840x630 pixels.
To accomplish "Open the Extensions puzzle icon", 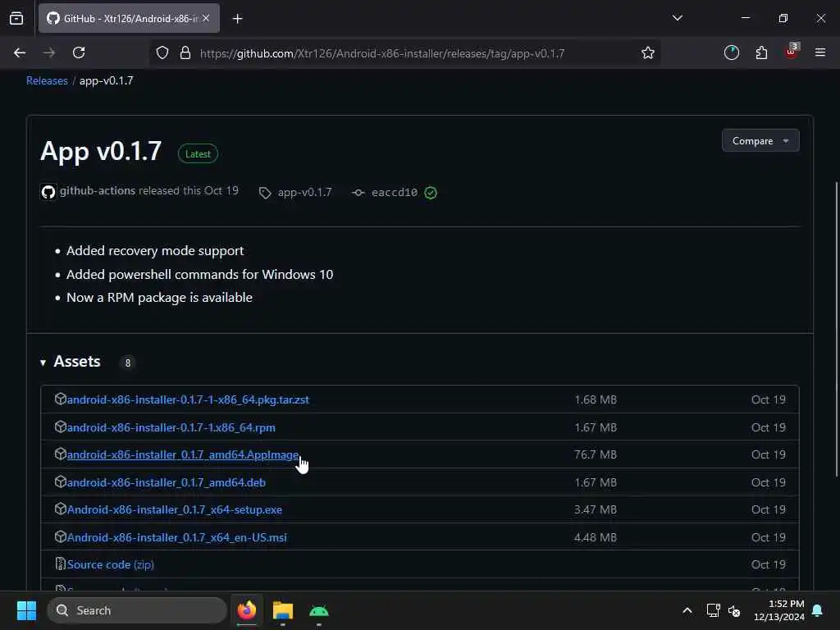I will [761, 52].
